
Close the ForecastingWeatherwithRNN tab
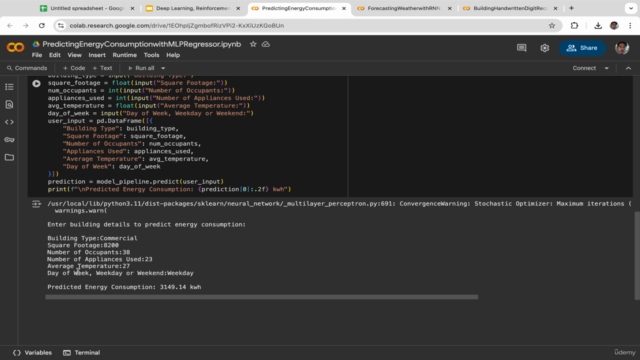[x=450, y=8]
